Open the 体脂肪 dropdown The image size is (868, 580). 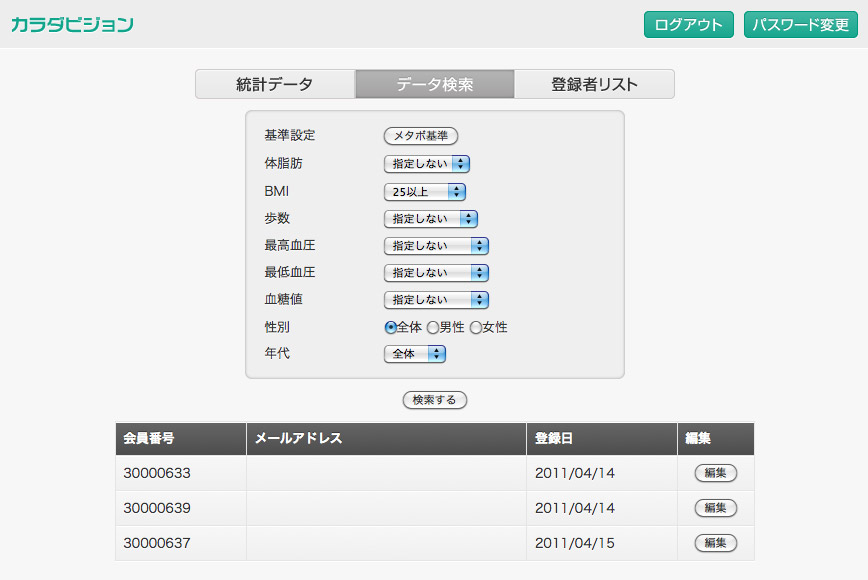coord(427,164)
